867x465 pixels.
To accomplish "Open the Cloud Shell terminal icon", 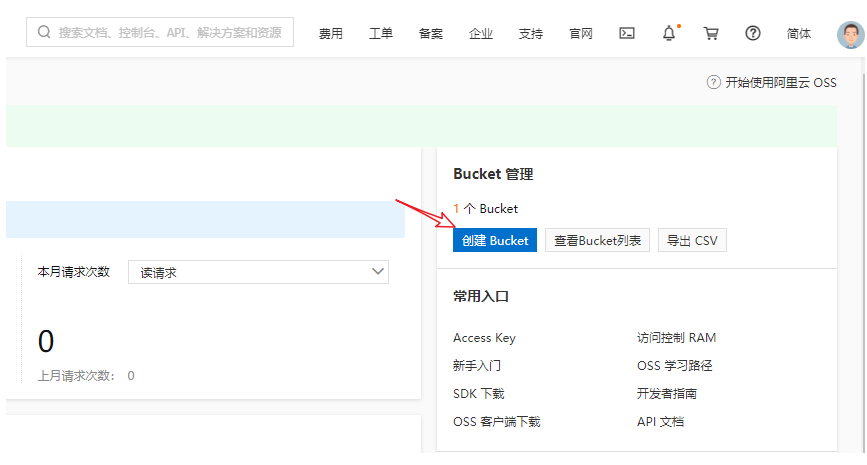I will (x=626, y=33).
